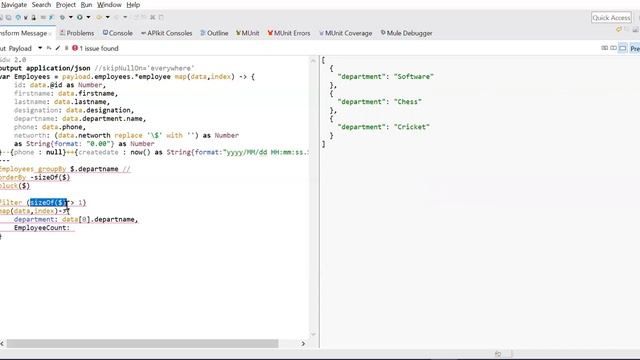Viewport: 640px width, 360px height.
Task: Click the yellow external tools toolbar icon
Action: pos(99,17)
